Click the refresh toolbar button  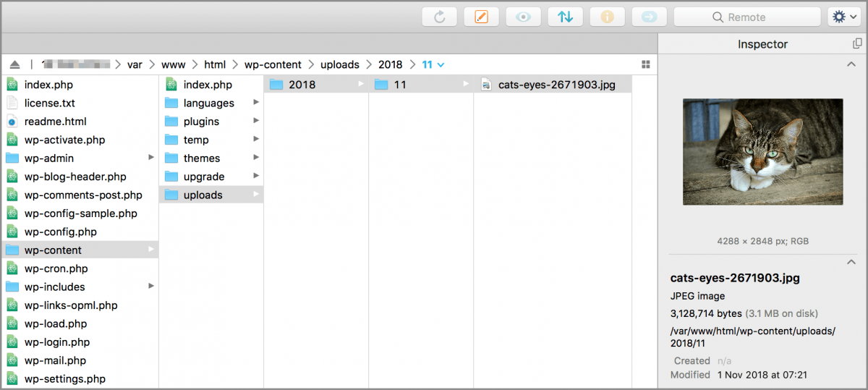coord(440,17)
